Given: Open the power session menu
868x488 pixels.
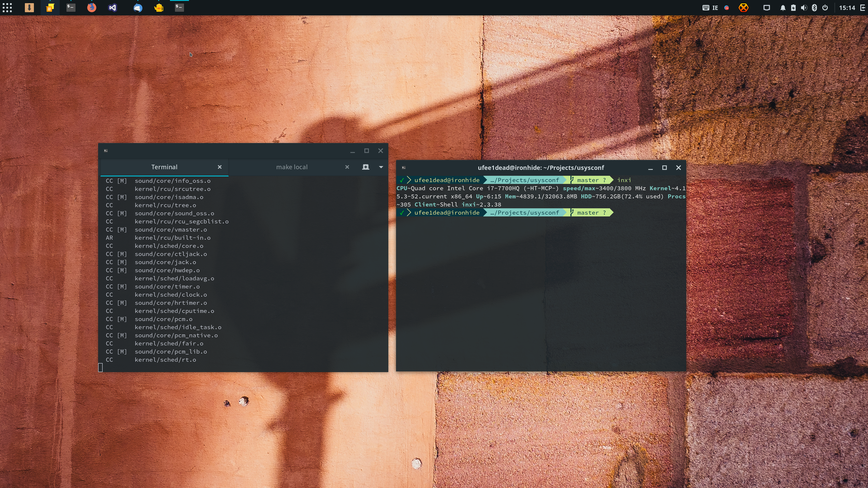Looking at the screenshot, I should [x=825, y=7].
